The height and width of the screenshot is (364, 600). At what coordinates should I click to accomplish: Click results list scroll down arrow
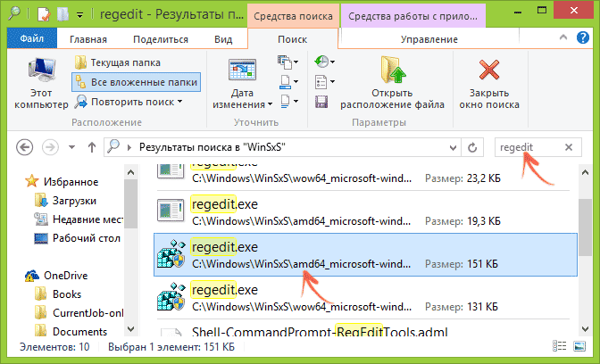[x=585, y=329]
